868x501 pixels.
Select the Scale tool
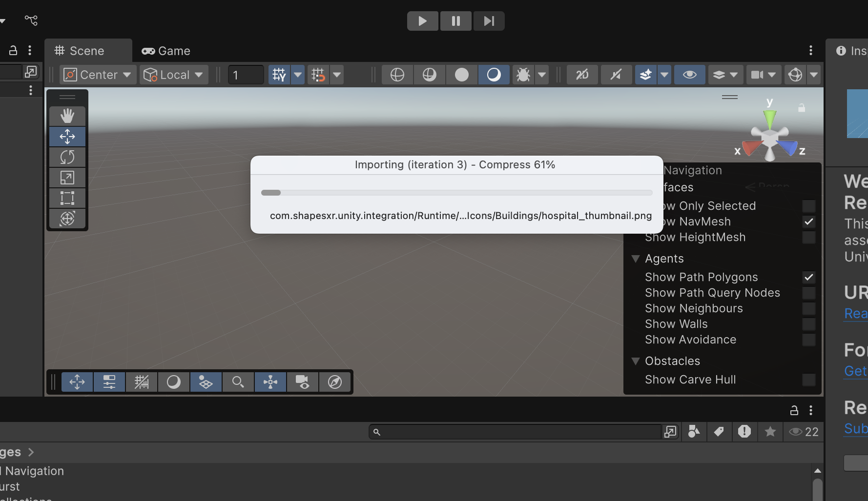click(x=67, y=178)
